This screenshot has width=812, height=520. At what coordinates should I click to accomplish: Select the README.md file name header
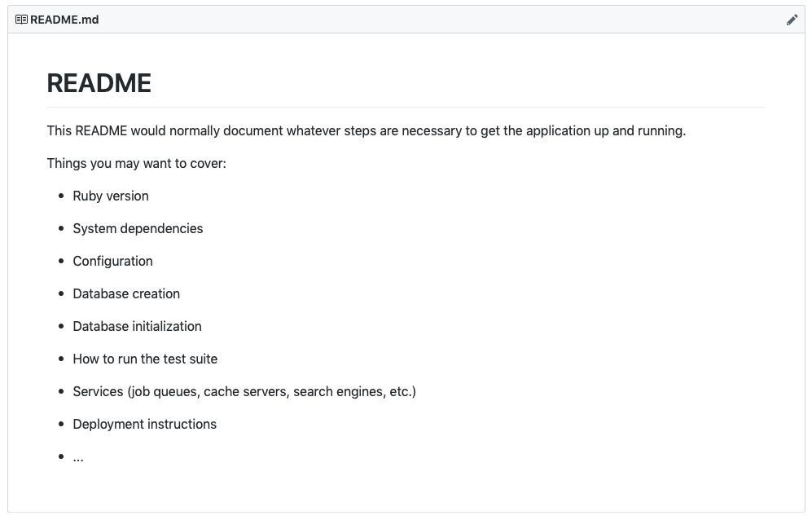pos(64,20)
